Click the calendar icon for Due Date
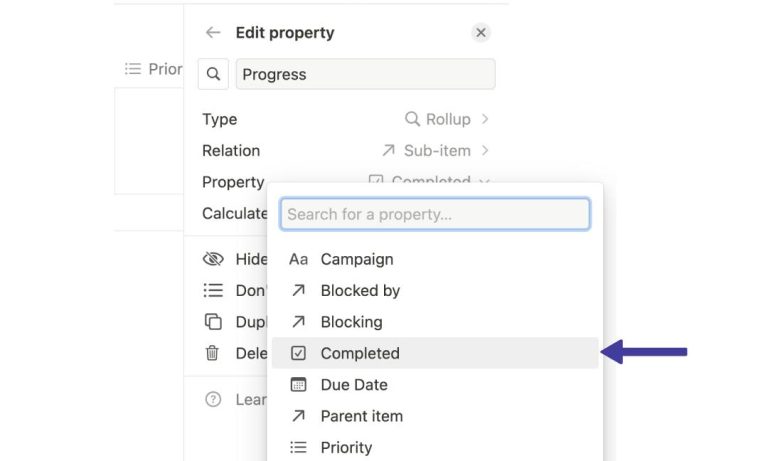 click(298, 385)
